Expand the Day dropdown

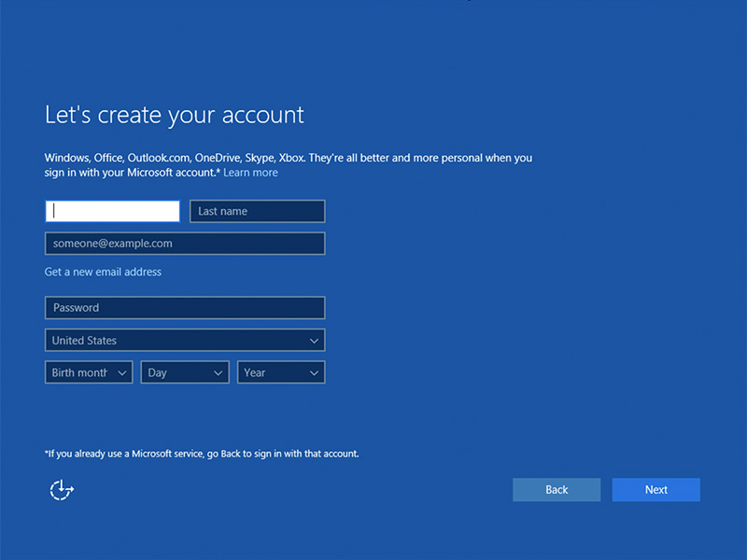pos(185,371)
